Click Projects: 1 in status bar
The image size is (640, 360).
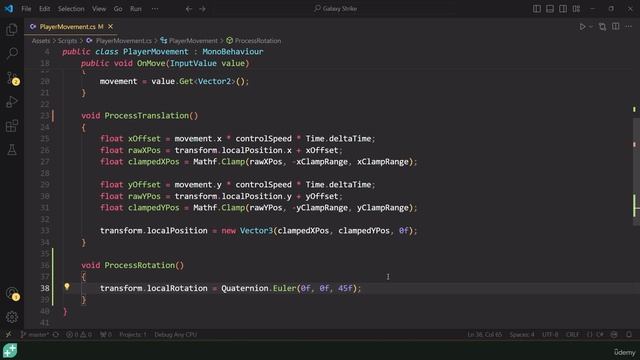click(133, 335)
